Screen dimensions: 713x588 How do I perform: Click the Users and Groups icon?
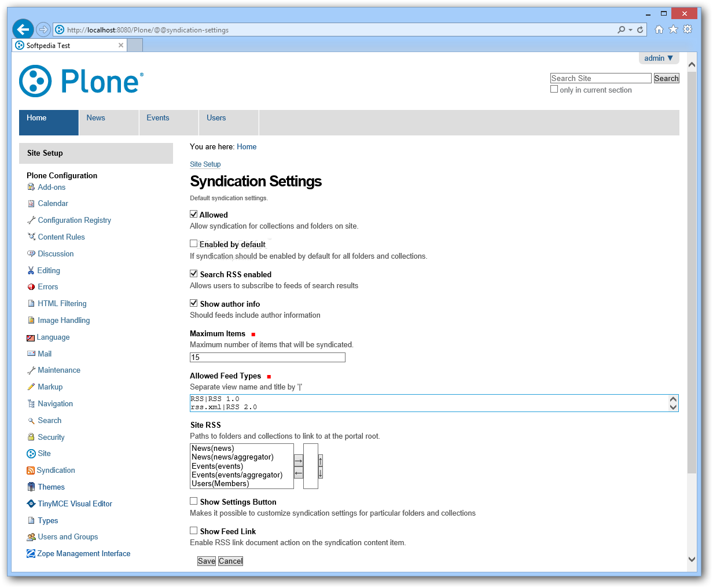coord(31,537)
